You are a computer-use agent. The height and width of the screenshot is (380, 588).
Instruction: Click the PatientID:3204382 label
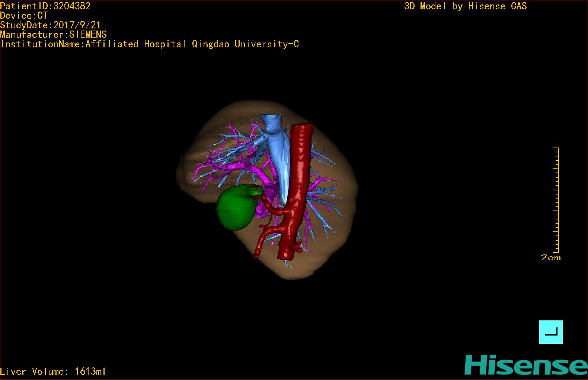coord(45,6)
